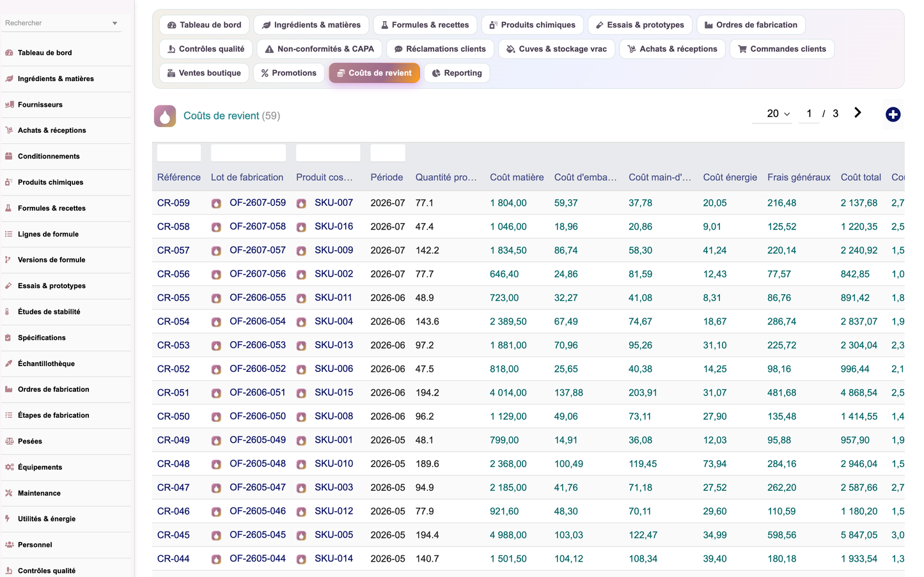Switch to Tableau de bord tab
The height and width of the screenshot is (577, 924).
[204, 25]
